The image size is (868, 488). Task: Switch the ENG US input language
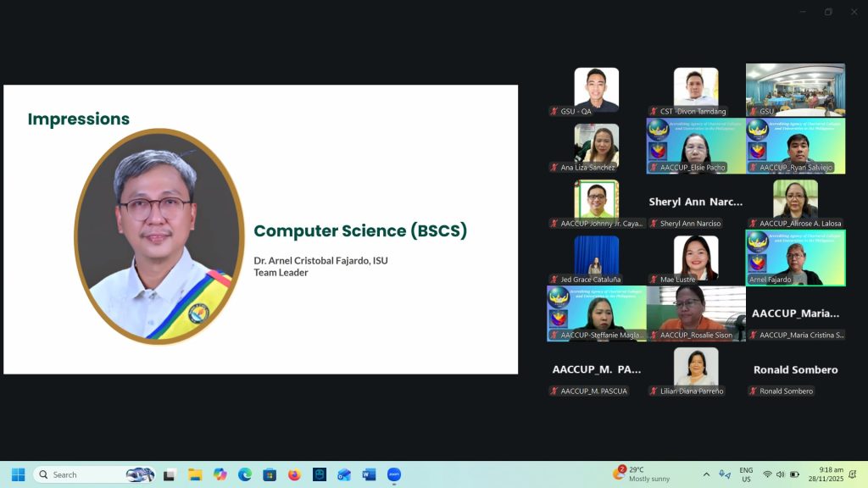coord(746,474)
